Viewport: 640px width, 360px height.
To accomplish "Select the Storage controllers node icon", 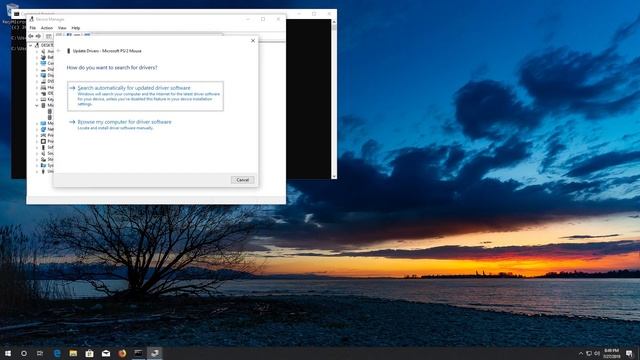I will [x=43, y=159].
